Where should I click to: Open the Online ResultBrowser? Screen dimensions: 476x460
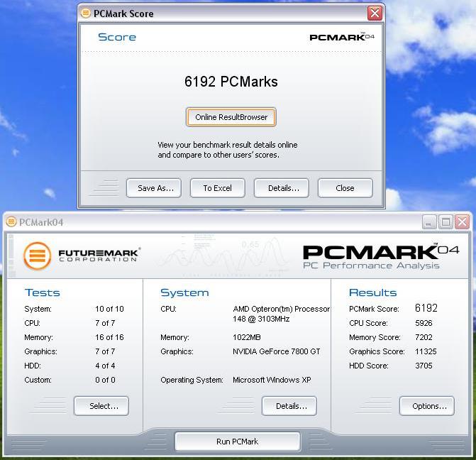[x=231, y=117]
